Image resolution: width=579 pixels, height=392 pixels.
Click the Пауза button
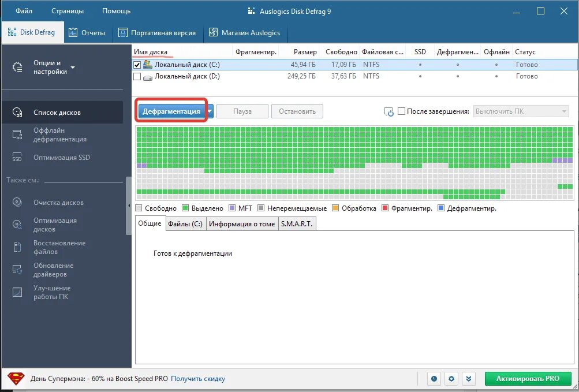point(242,111)
